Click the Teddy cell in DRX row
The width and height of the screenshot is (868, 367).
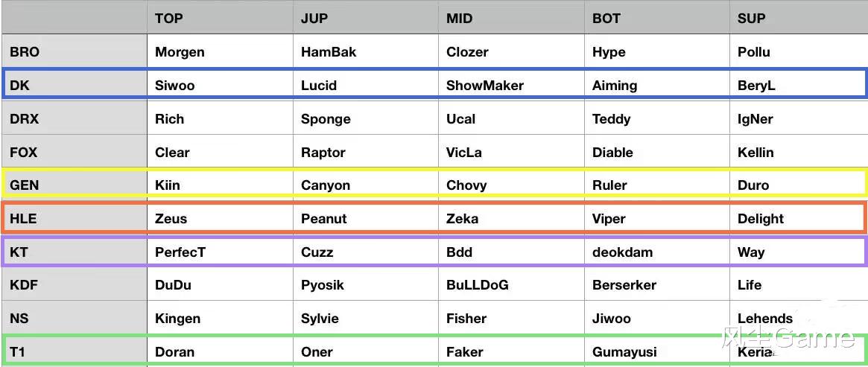pos(656,119)
